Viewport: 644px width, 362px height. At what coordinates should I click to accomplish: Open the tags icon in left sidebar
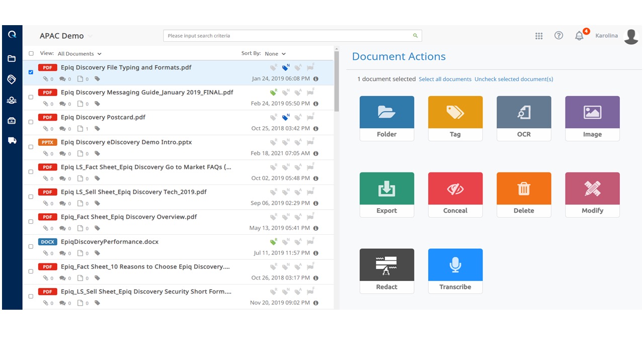tap(12, 79)
